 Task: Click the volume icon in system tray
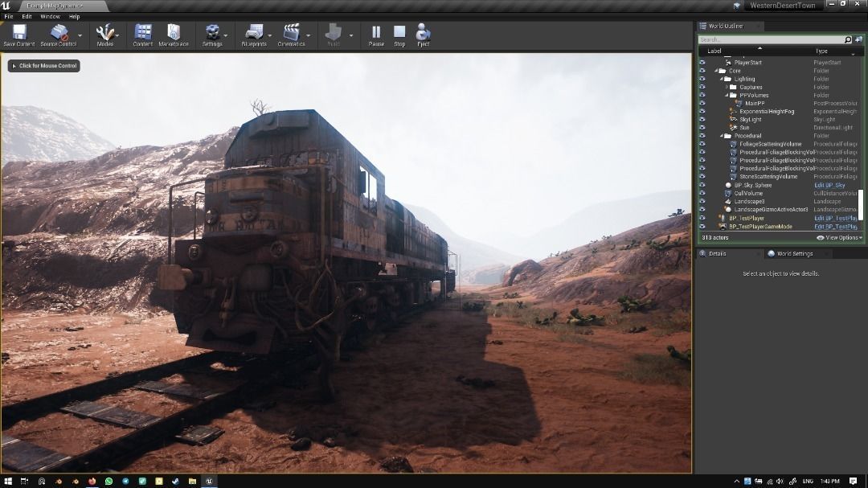(x=780, y=481)
